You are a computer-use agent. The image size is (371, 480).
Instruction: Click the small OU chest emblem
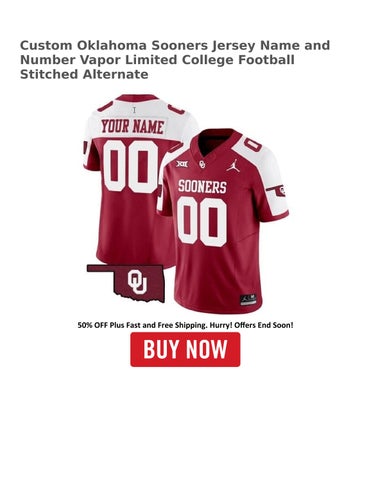click(x=202, y=164)
